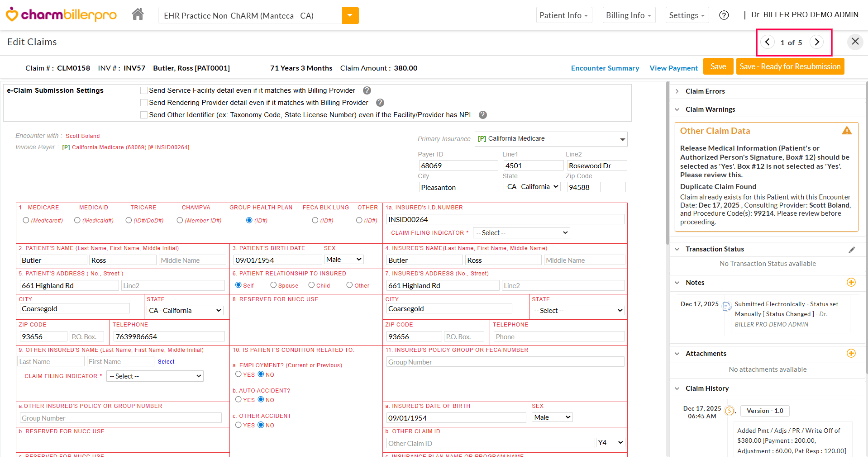Collapse the Notes section
Viewport: 868px width, 464px height.
(677, 283)
